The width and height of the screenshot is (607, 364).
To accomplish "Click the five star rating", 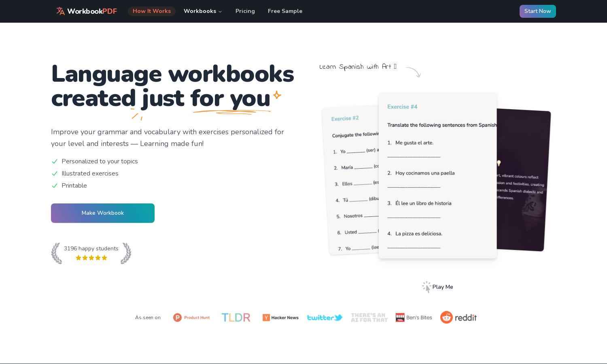I will 91,258.
